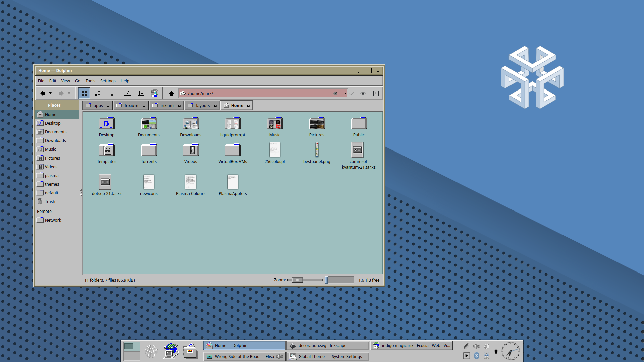Expand the Remote section in sidebar
644x362 pixels.
click(44, 211)
